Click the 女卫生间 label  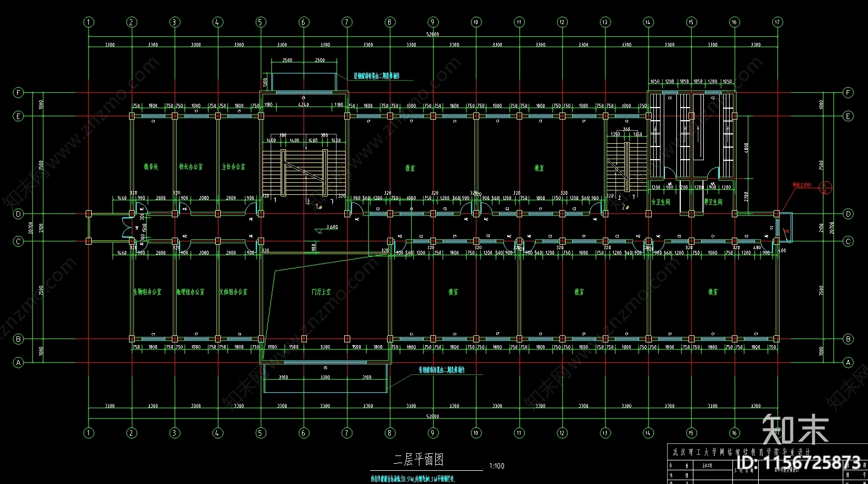[660, 202]
